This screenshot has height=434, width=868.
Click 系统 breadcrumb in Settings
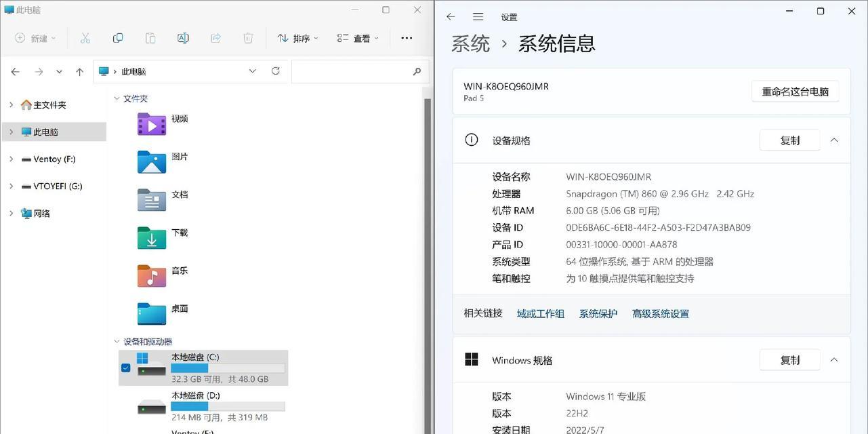[x=470, y=44]
